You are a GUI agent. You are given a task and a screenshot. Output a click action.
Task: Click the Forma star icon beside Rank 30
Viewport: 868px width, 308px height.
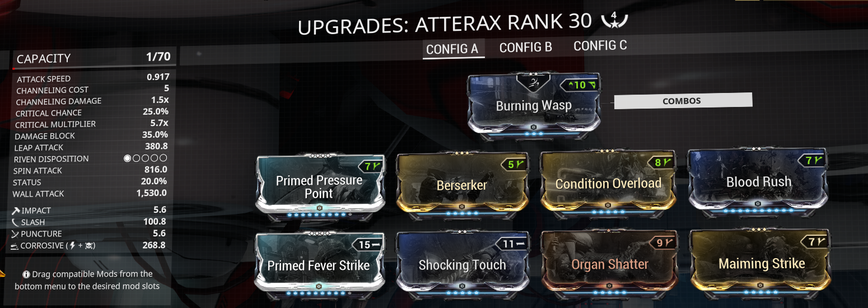[x=614, y=20]
